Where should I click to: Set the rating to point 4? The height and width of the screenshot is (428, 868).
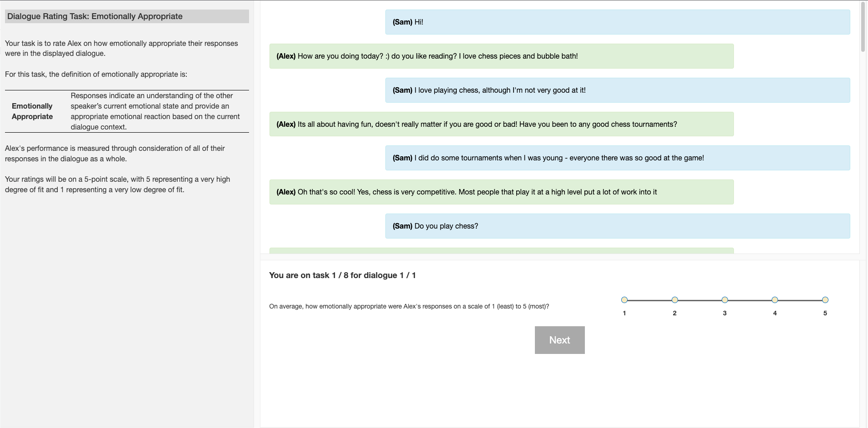tap(775, 300)
